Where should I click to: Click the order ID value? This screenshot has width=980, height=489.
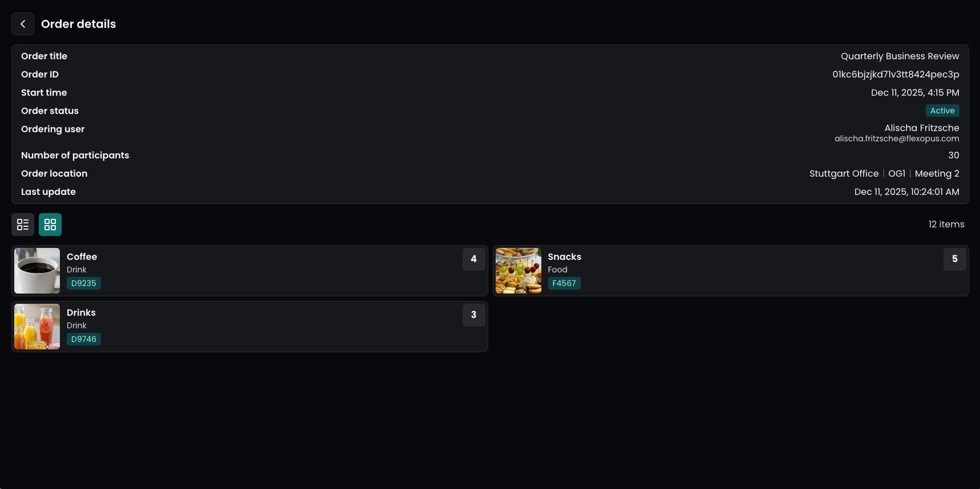pyautogui.click(x=896, y=74)
